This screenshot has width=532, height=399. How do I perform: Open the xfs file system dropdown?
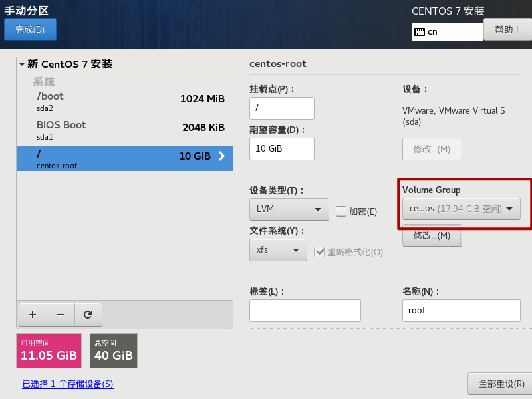pyautogui.click(x=278, y=250)
